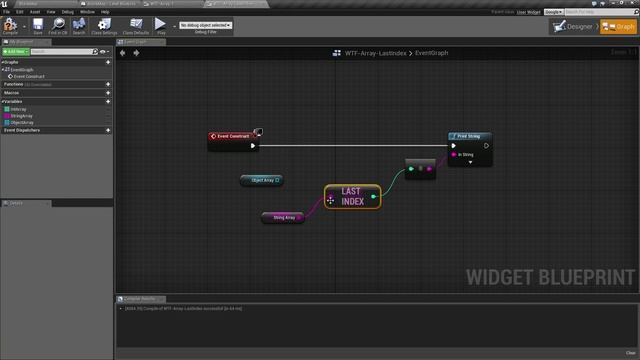
Task: Open Class Defaults from the toolbar
Action: [136, 26]
